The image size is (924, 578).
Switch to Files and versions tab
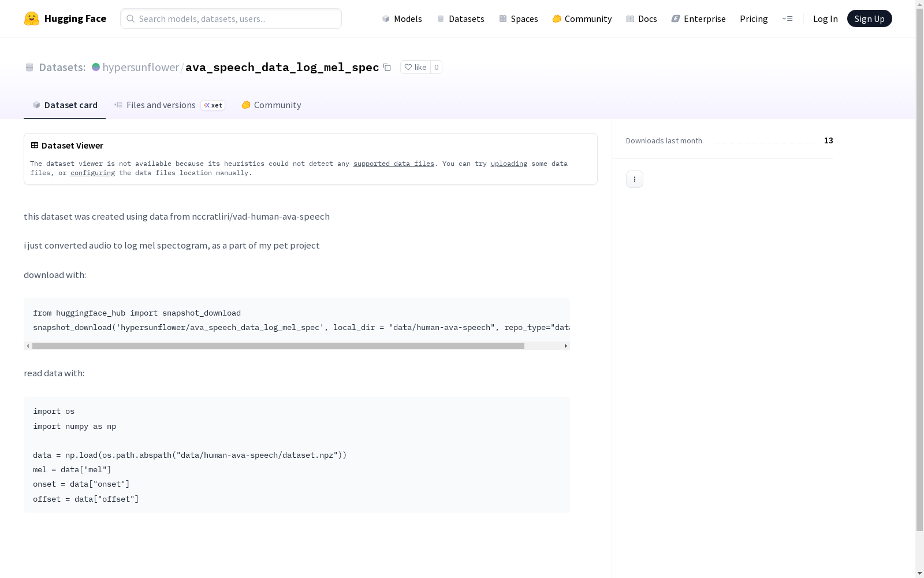point(169,105)
